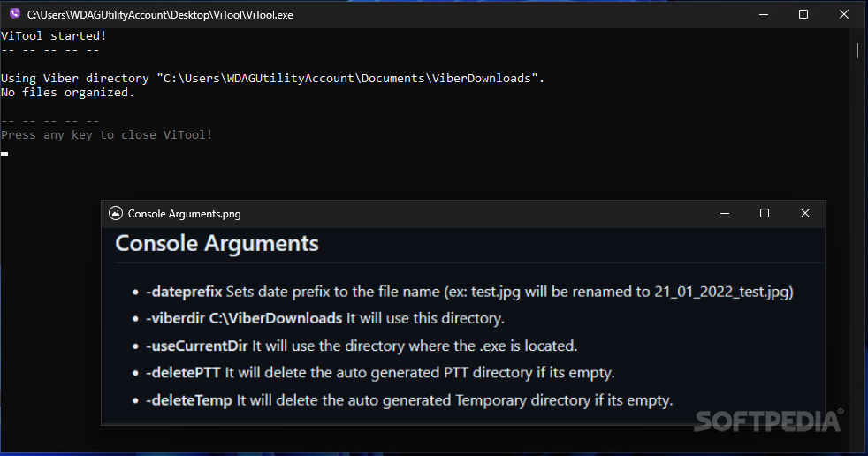Screen dimensions: 868x456
Task: Click 'Press any key to close ViTool!' line
Action: tap(106, 135)
